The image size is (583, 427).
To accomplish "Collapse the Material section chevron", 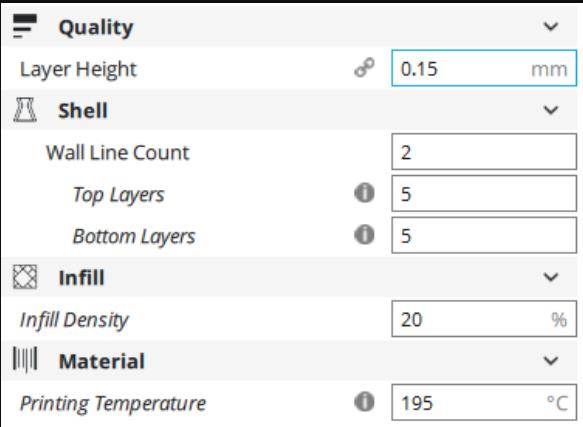I will (551, 360).
